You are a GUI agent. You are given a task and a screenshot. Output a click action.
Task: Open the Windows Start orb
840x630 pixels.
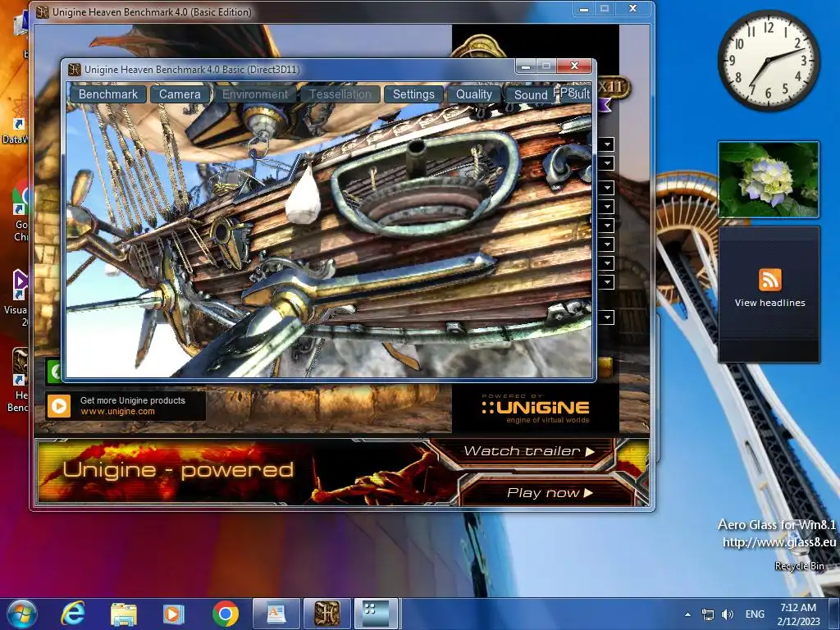click(21, 614)
